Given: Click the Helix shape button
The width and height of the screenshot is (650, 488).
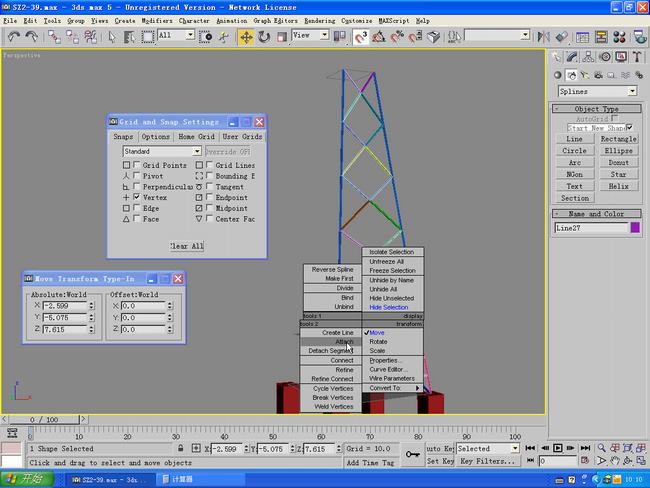Looking at the screenshot, I should pos(618,186).
